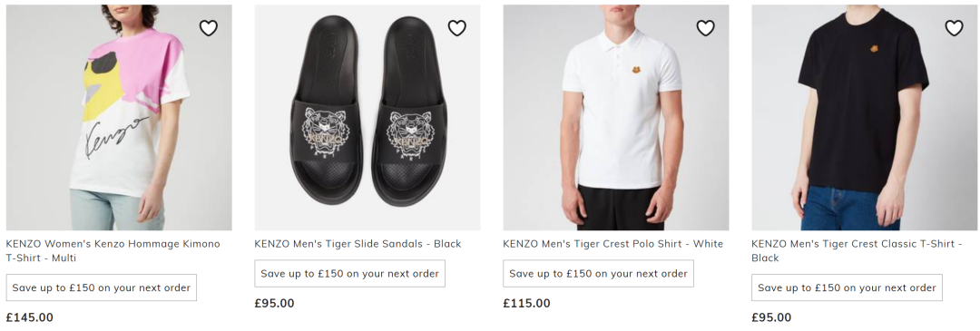Screen dimensions: 980x331
Task: Open KENZO Men's Tiger Crest Classic T-Shirt link
Action: point(857,250)
